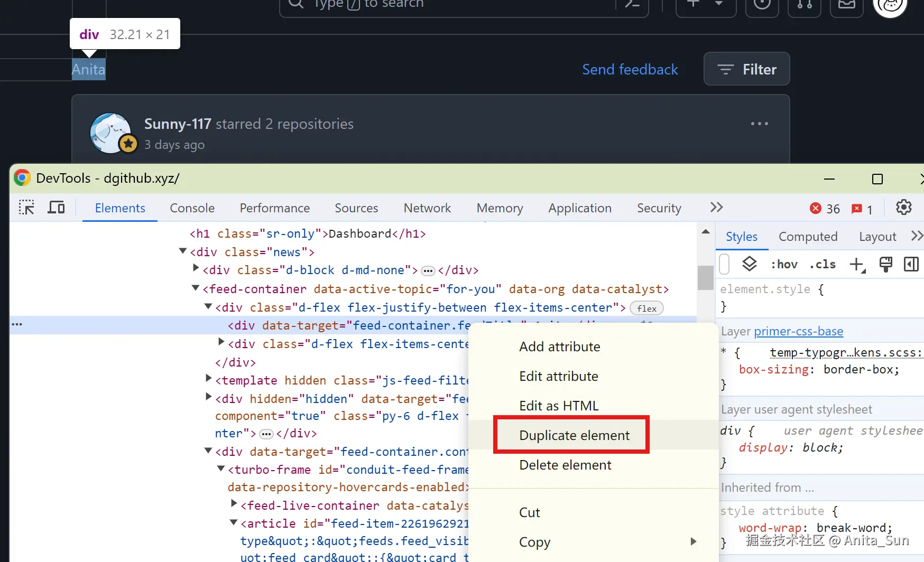Open the .cls element classes editor
Image resolution: width=924 pixels, height=562 pixels.
pyautogui.click(x=823, y=264)
